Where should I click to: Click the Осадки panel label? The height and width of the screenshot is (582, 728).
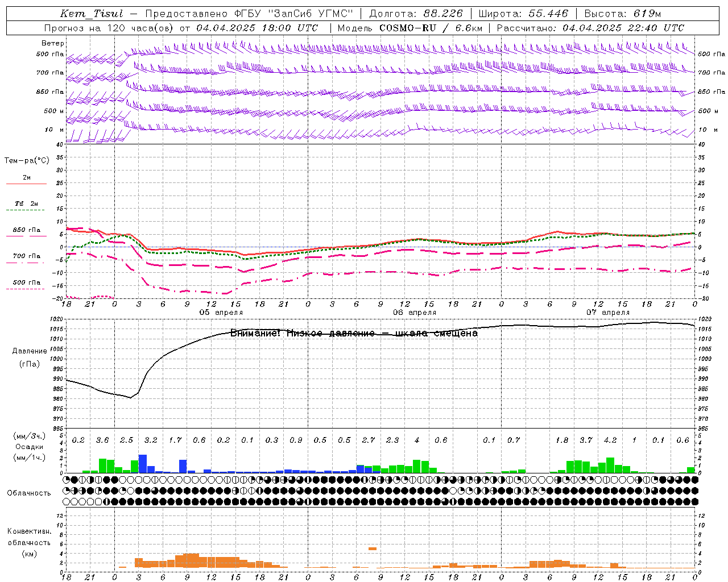click(28, 447)
